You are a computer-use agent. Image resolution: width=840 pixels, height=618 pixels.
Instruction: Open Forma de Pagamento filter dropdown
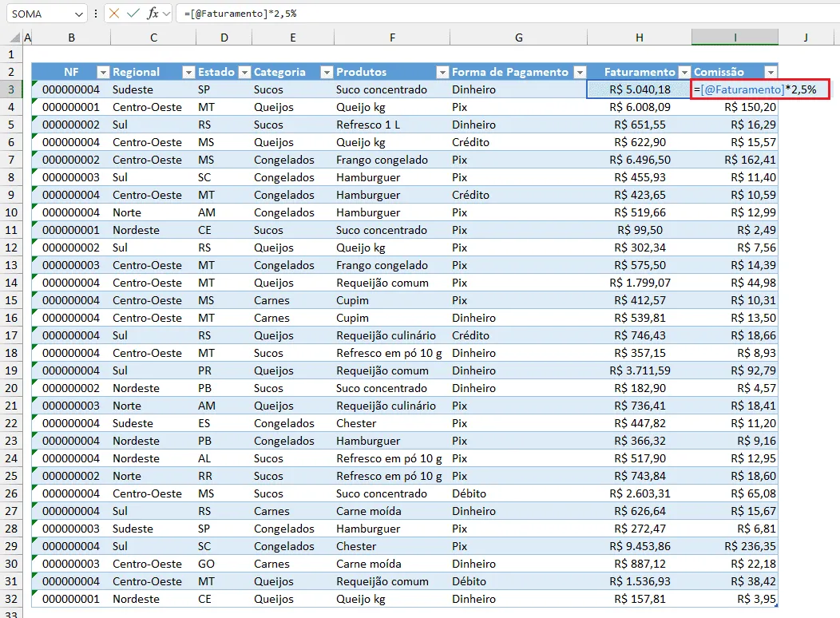pos(580,73)
